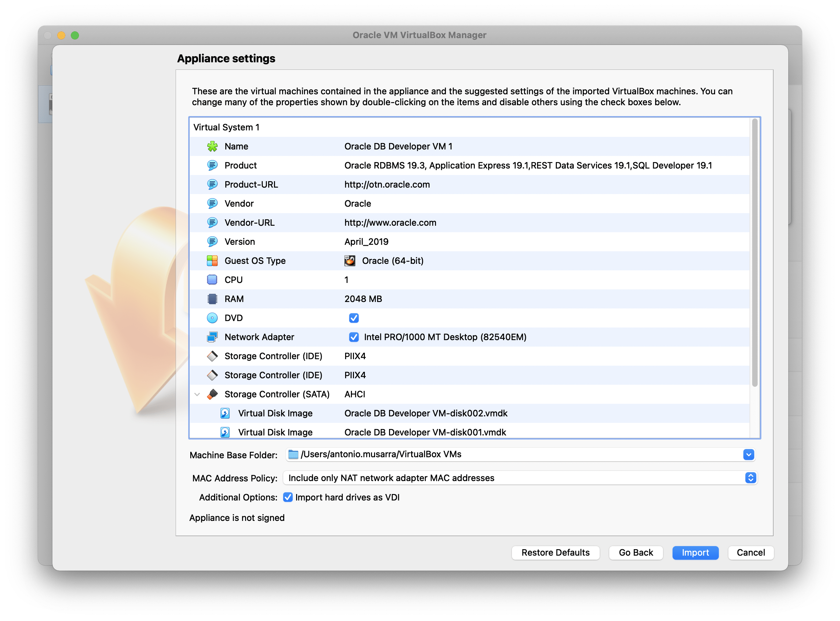Click the CPU chip icon
This screenshot has height=621, width=840.
pyautogui.click(x=212, y=280)
